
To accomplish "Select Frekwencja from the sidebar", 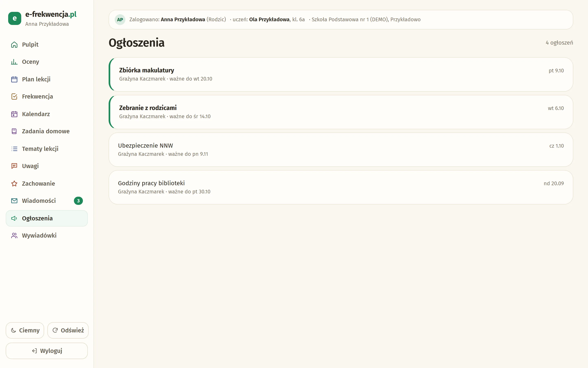I will click(x=47, y=97).
